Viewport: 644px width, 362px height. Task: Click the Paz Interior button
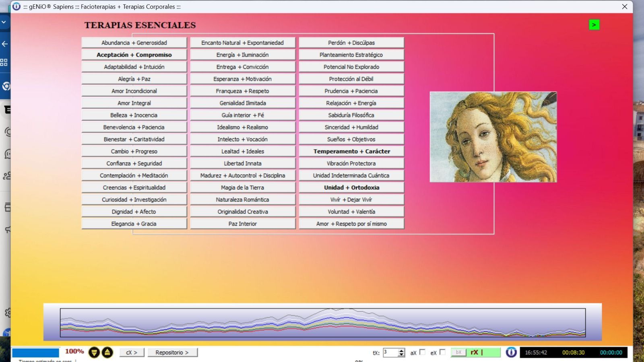(242, 224)
